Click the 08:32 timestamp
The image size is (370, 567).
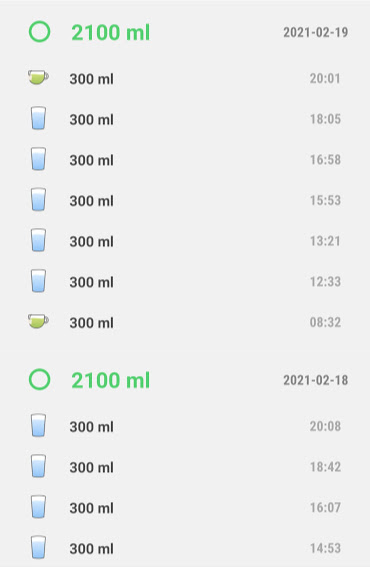coord(325,322)
